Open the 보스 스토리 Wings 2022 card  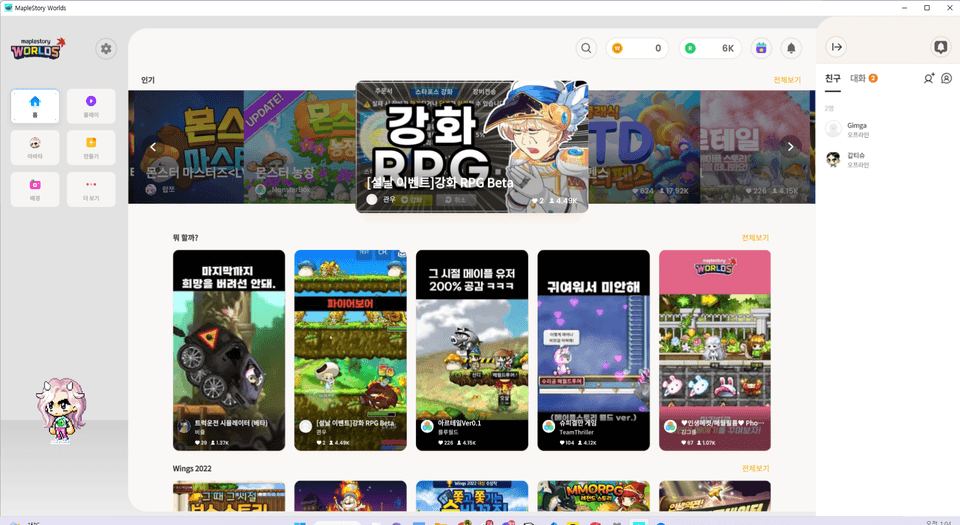click(x=229, y=496)
